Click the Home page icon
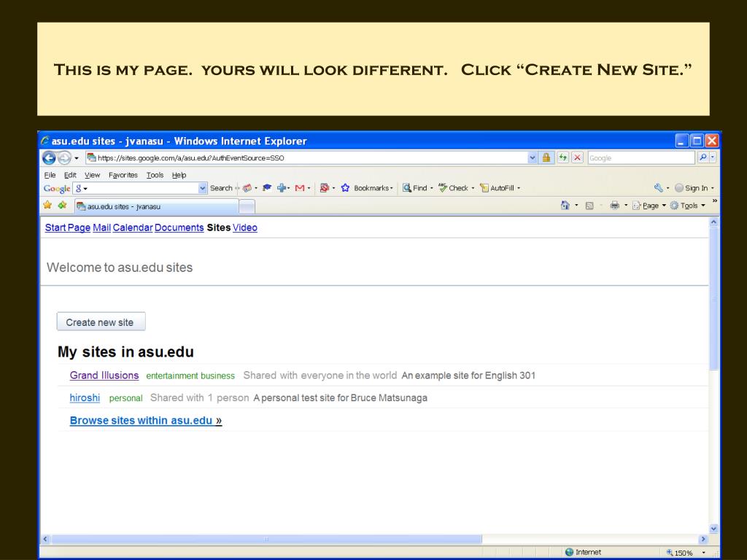 [x=565, y=205]
